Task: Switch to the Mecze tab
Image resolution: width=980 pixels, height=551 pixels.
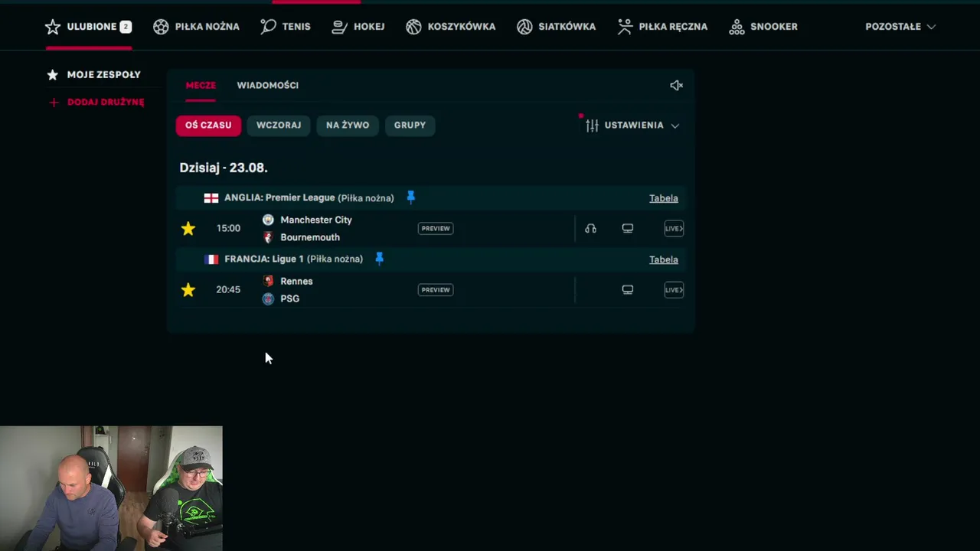Action: point(201,86)
